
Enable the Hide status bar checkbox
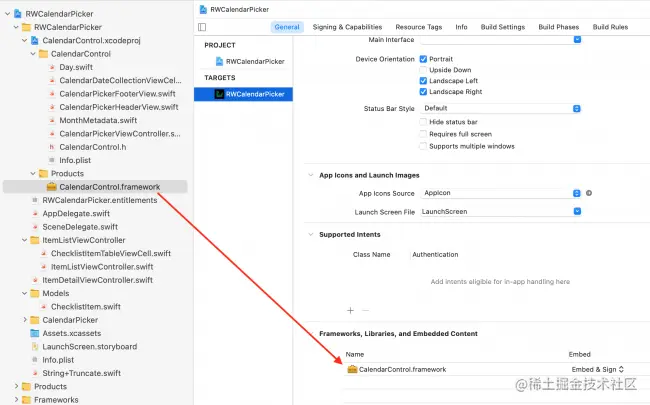click(x=423, y=122)
